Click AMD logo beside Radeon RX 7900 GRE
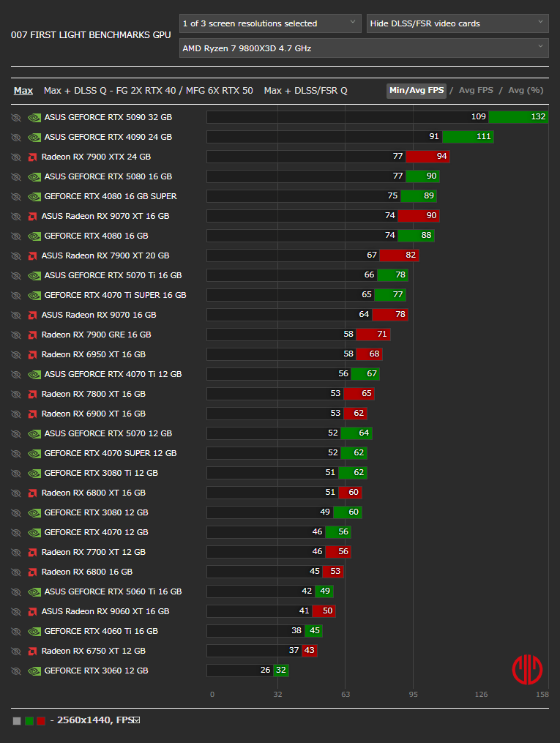The width and height of the screenshot is (560, 743). (x=33, y=335)
